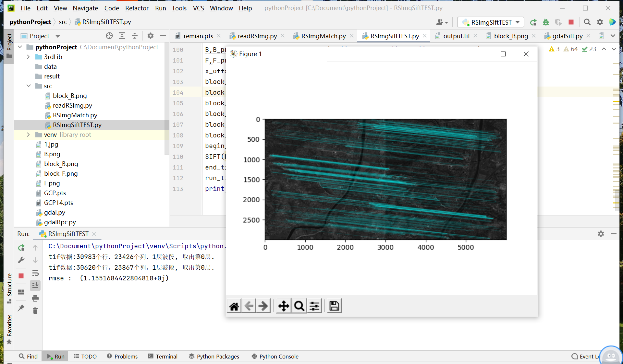Click the Debug bug icon in toolbar
The height and width of the screenshot is (364, 623).
pos(546,22)
